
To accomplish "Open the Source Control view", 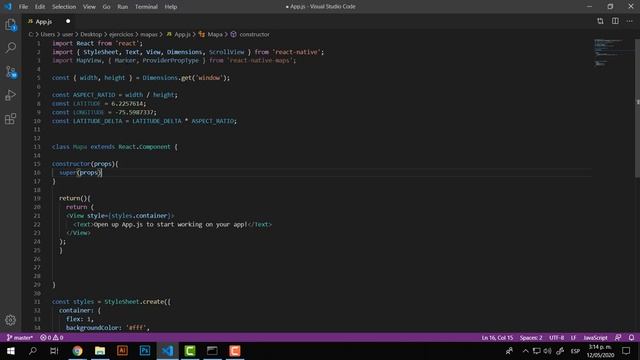I will (11, 72).
